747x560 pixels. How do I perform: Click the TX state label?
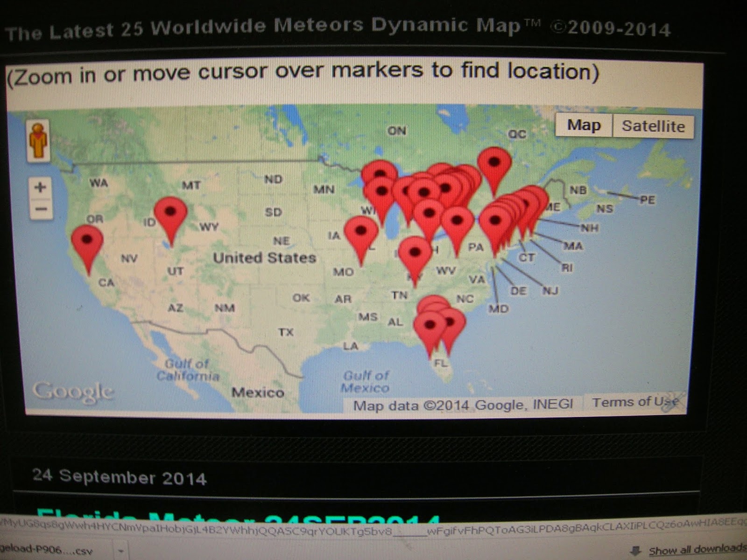286,332
